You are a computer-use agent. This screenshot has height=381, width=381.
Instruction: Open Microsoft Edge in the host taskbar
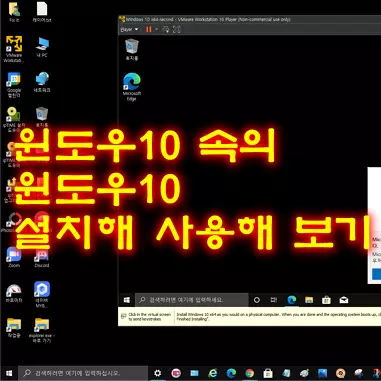(231, 373)
